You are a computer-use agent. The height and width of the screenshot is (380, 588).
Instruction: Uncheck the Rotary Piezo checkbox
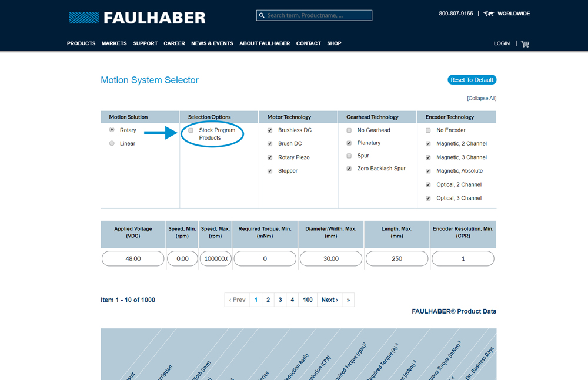point(270,157)
